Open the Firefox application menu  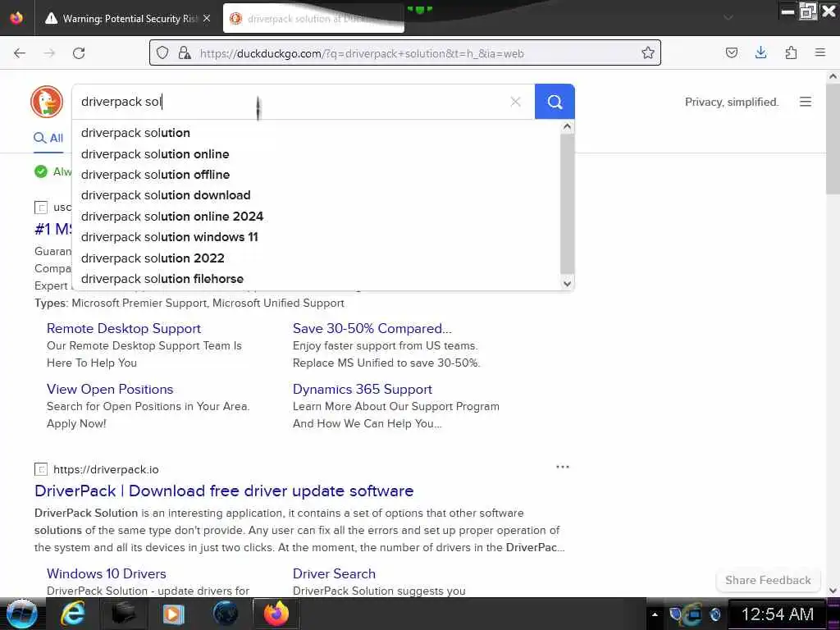[x=819, y=52]
